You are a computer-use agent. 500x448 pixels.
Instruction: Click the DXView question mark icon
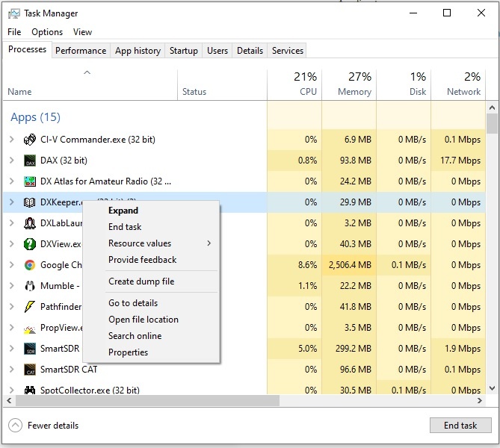(30, 244)
